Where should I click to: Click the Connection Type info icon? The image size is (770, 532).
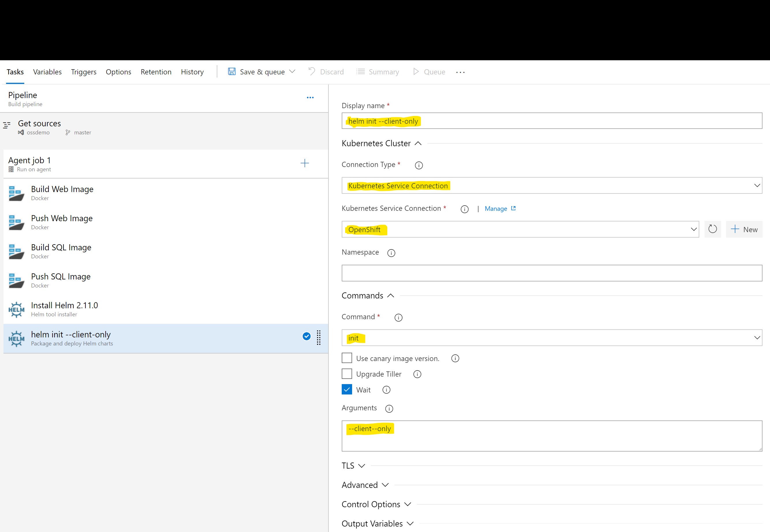pos(418,165)
